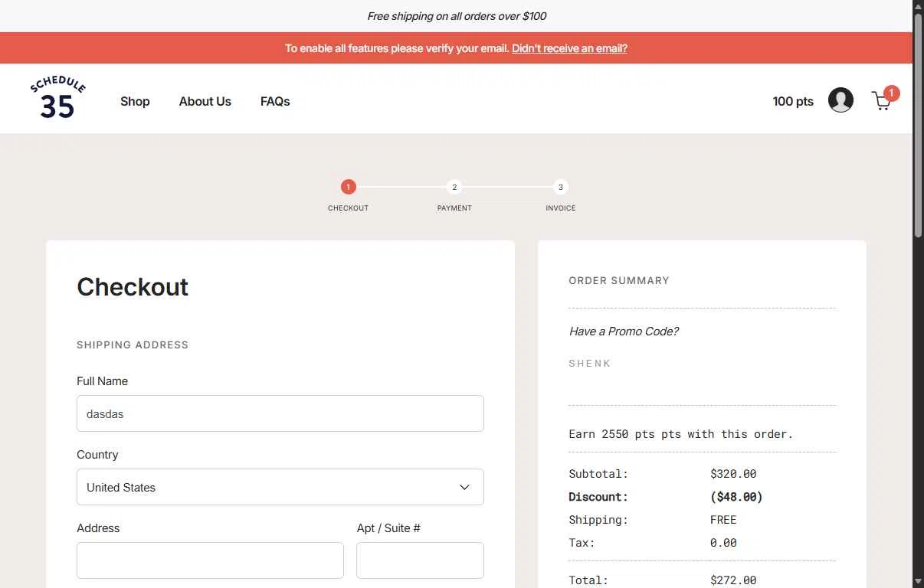Click 'Didn't receive an email?' link
The height and width of the screenshot is (588, 924).
tap(569, 48)
